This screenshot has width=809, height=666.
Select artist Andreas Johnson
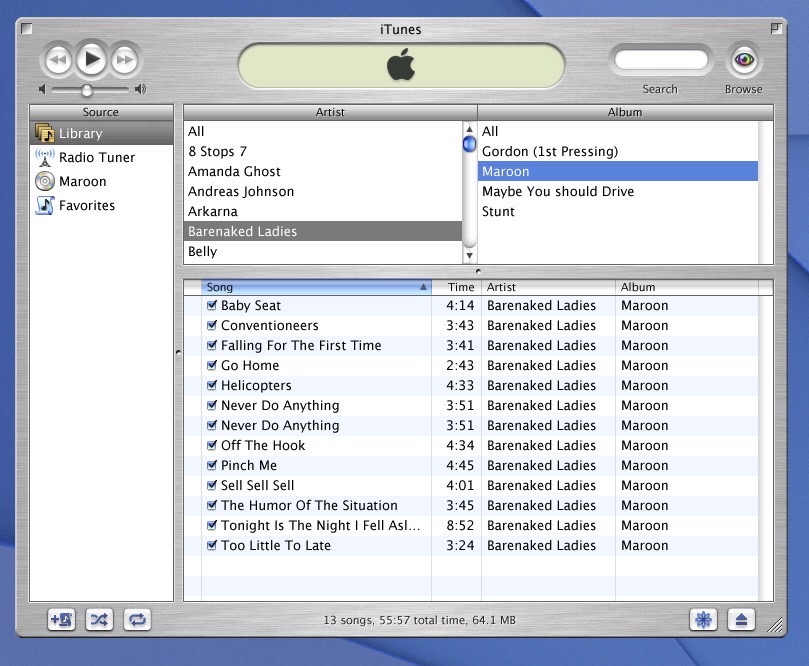point(322,191)
